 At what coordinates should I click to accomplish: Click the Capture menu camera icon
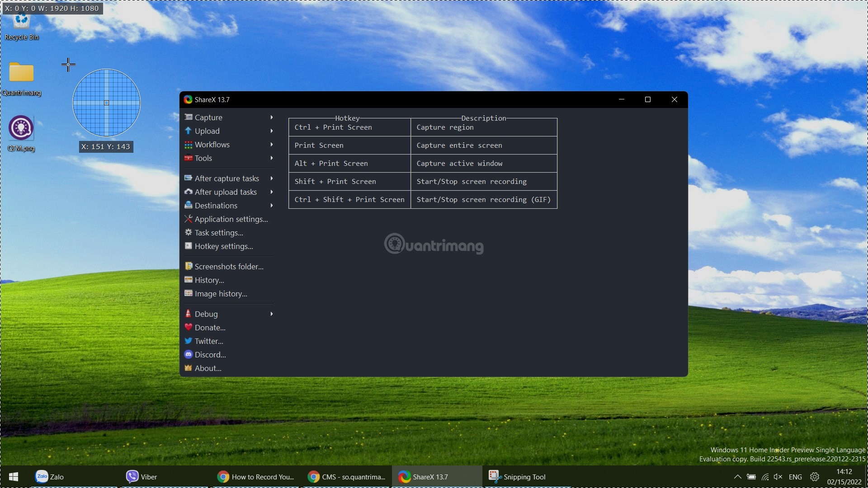[188, 117]
